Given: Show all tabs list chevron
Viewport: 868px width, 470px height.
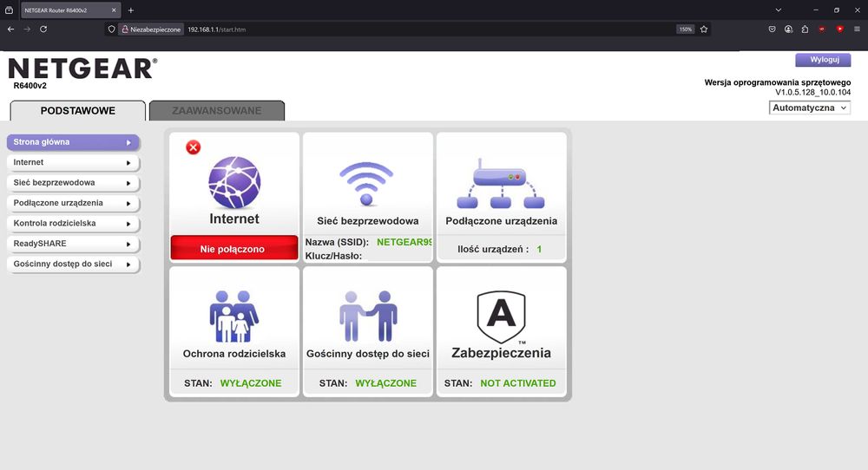Looking at the screenshot, I should pos(779,10).
